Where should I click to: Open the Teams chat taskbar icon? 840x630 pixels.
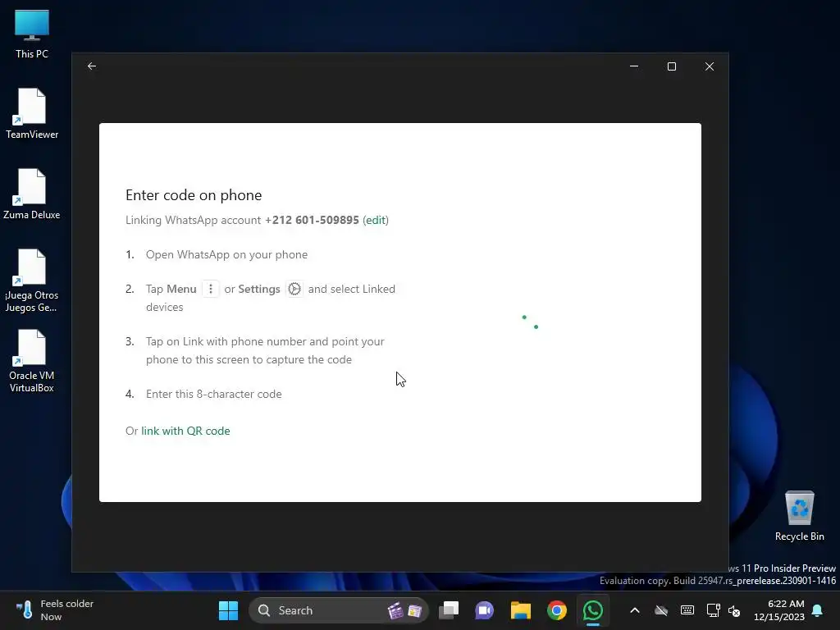click(484, 610)
